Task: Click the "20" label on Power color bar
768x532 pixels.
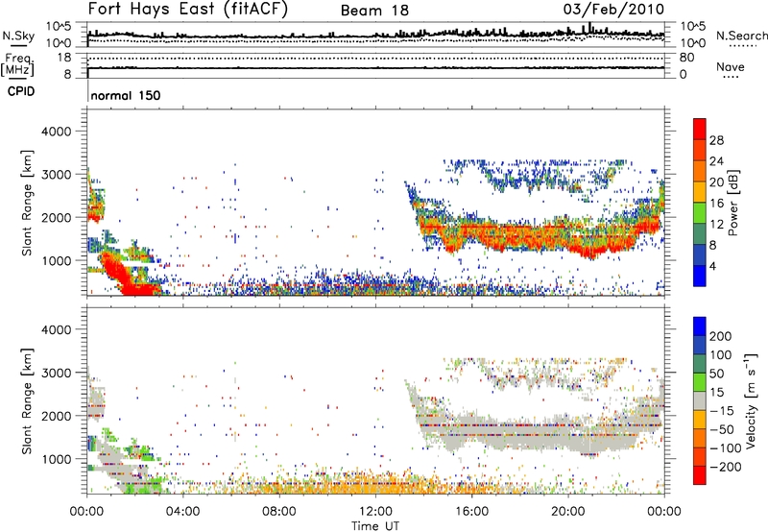Action: pos(716,182)
